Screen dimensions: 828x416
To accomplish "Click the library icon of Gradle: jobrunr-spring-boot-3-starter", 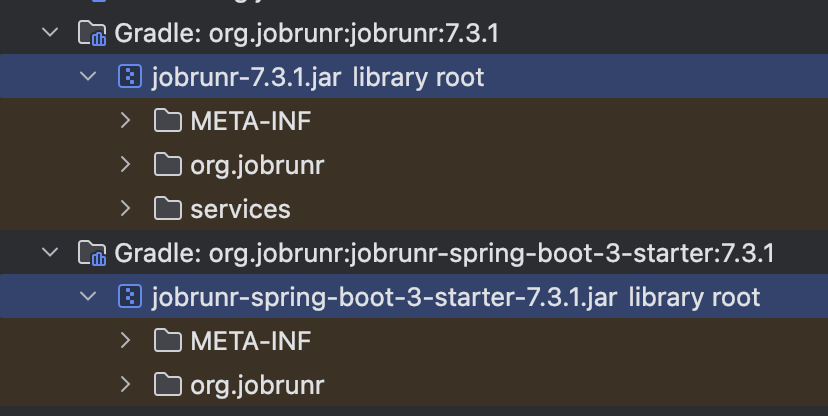I will tap(92, 252).
